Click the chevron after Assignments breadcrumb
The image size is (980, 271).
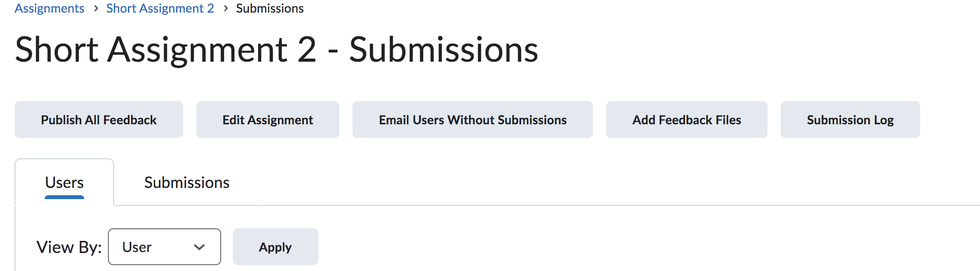tap(96, 9)
